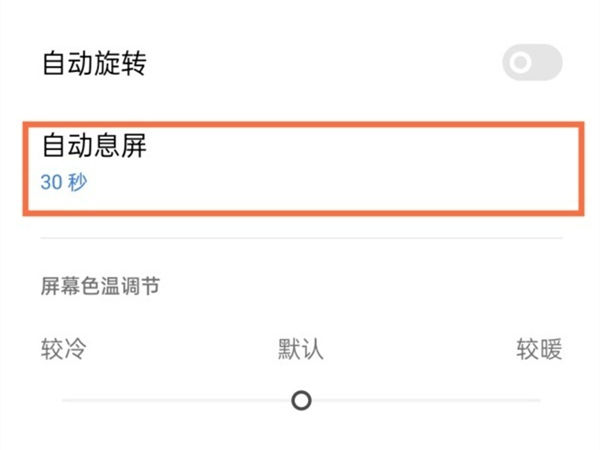Click the 屏幕色温调节 section heading

tap(100, 287)
